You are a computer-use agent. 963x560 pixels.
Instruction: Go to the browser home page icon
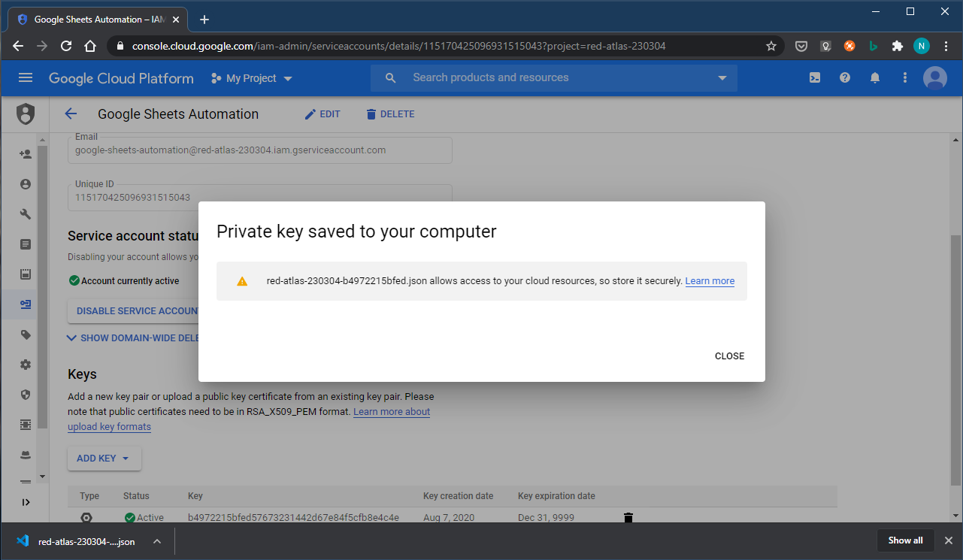[90, 46]
